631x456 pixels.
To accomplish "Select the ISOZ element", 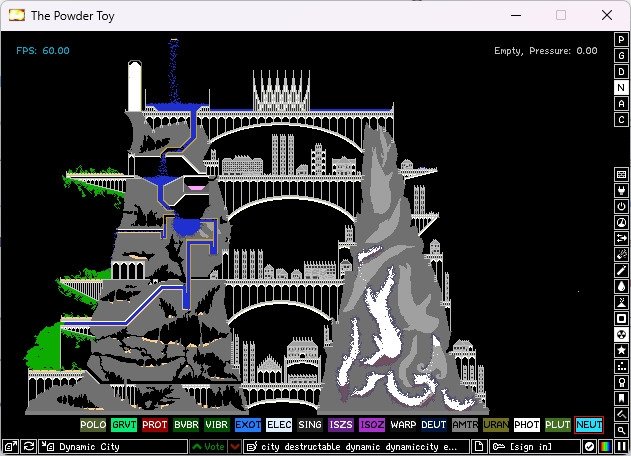I will click(x=372, y=425).
